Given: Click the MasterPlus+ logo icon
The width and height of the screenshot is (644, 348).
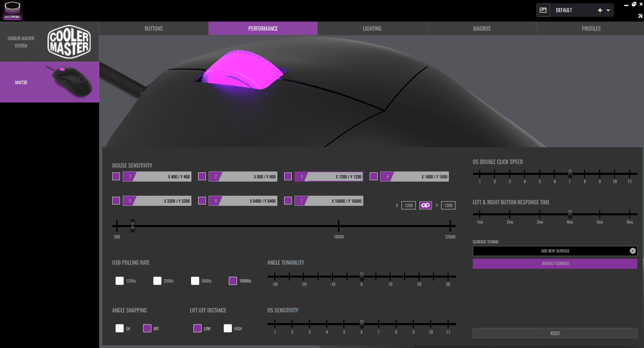Looking at the screenshot, I should pos(12,10).
